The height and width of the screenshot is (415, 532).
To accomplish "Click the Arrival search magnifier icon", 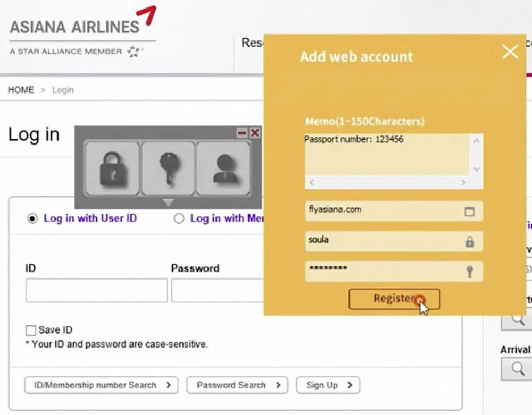I will pos(517,368).
